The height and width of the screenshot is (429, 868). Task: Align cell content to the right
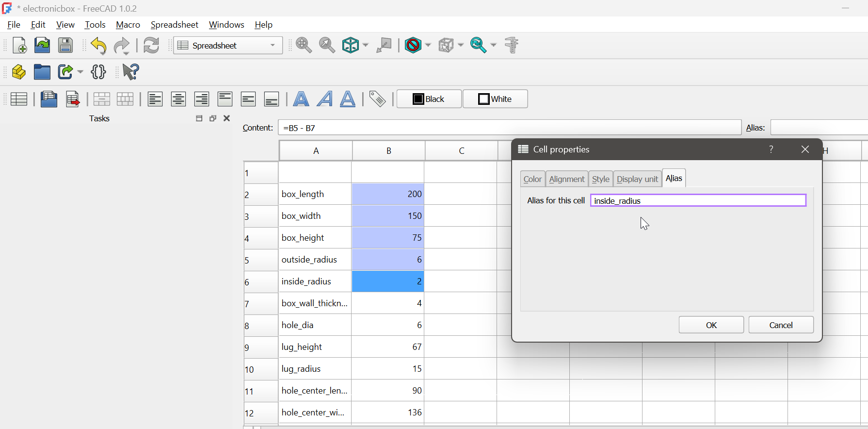202,99
